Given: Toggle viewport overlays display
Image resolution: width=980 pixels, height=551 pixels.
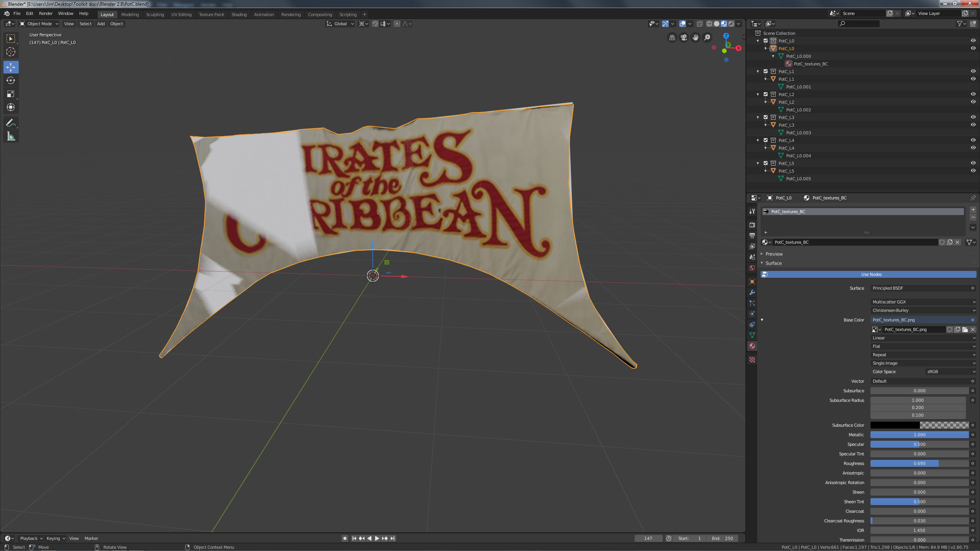Looking at the screenshot, I should point(683,24).
